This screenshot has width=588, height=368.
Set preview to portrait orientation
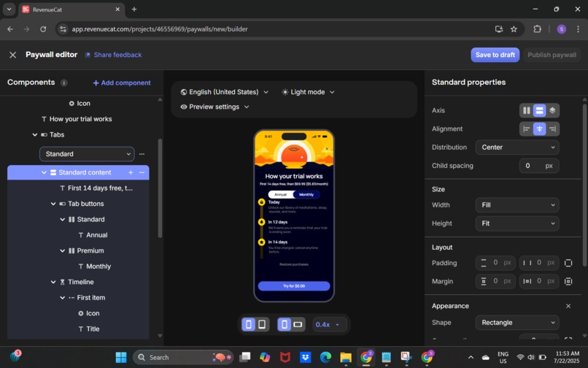point(285,324)
